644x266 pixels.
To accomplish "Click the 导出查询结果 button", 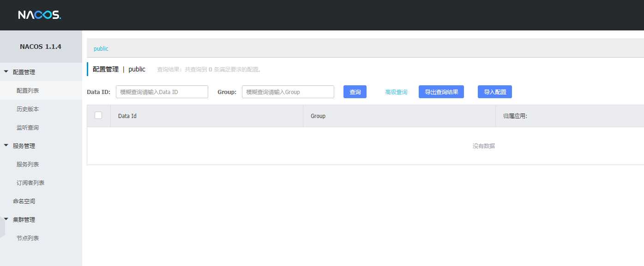I will (441, 92).
